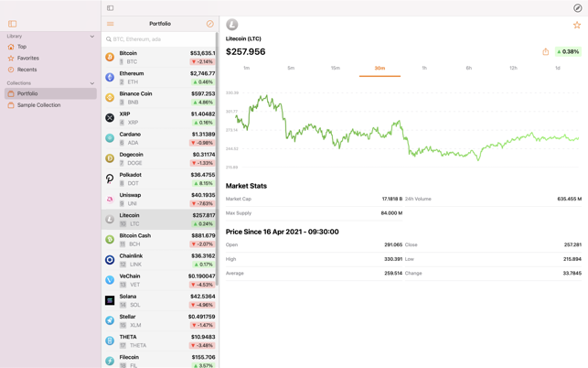Image resolution: width=588 pixels, height=368 pixels.
Task: Click the Binance Coin icon in list
Action: (x=110, y=98)
